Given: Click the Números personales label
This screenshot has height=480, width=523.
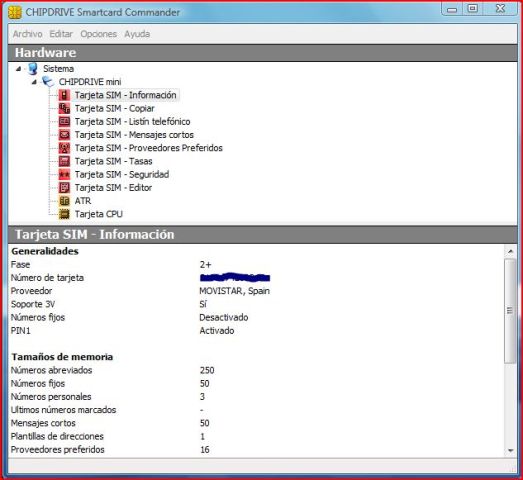Looking at the screenshot, I should coord(51,397).
